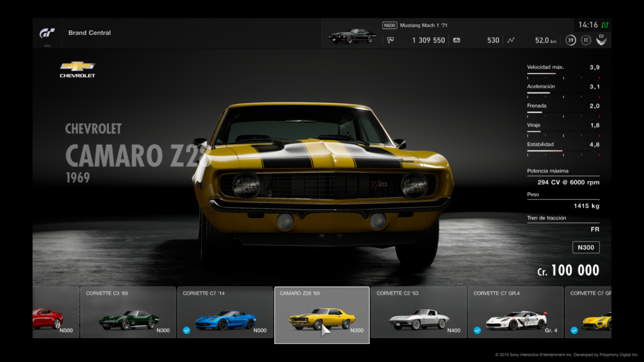This screenshot has width=644, height=362.
Task: Click the Gran Turismo logo icon
Action: pyautogui.click(x=47, y=33)
